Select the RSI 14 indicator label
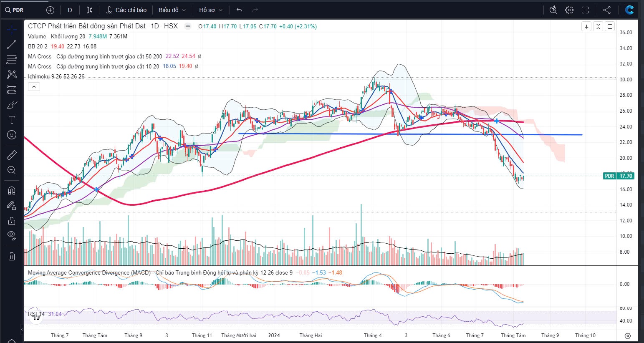 pyautogui.click(x=36, y=314)
